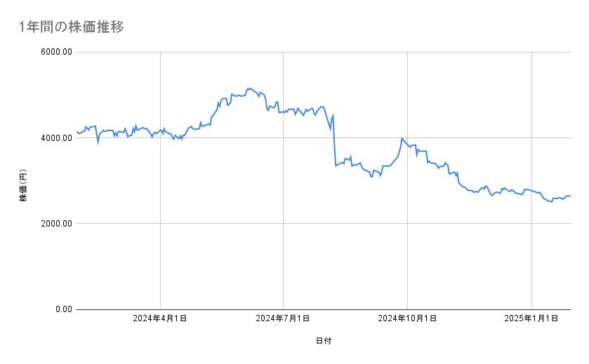
Task: Click the line where it crosses 2024年4月1日 gridline
Action: pyautogui.click(x=161, y=130)
